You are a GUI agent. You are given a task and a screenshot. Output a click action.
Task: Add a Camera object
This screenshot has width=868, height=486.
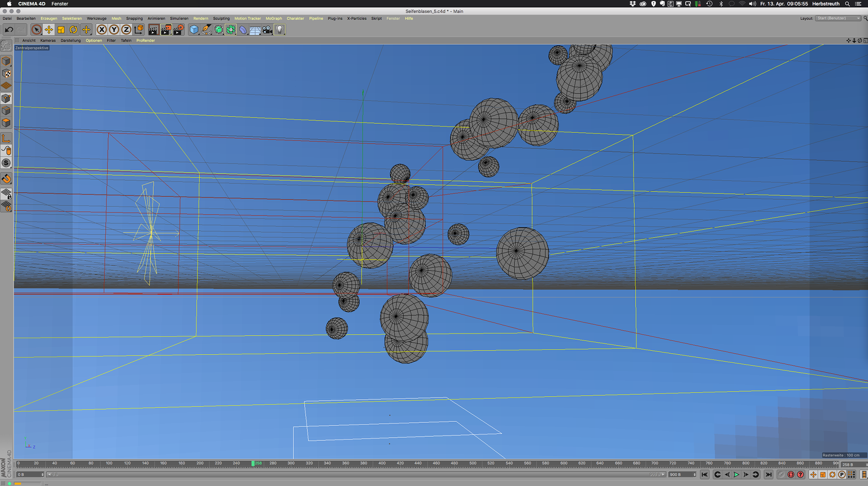(268, 30)
